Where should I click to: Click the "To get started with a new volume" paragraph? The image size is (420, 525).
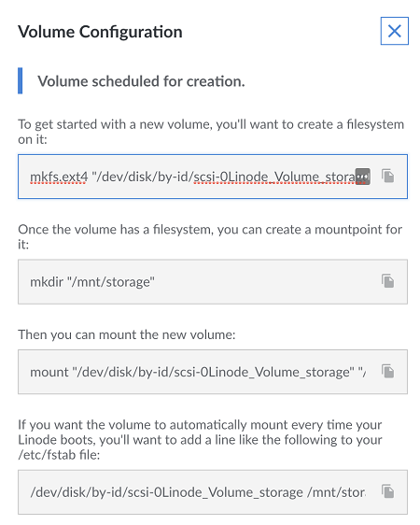point(211,132)
